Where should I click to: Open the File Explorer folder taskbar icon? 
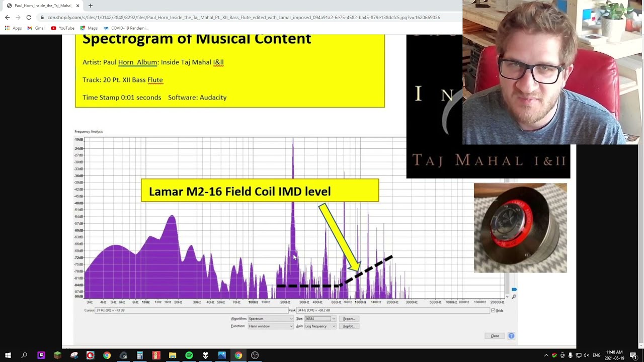pos(173,355)
